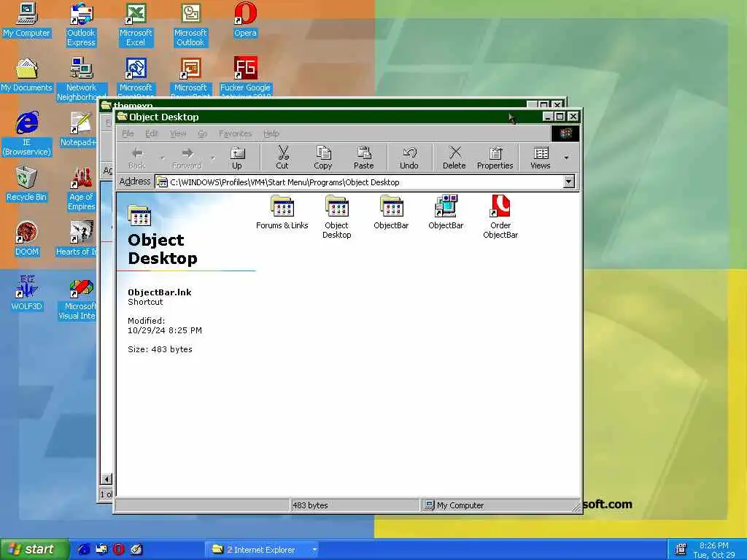Select Network Neighborhood desktop icon

coord(81,79)
